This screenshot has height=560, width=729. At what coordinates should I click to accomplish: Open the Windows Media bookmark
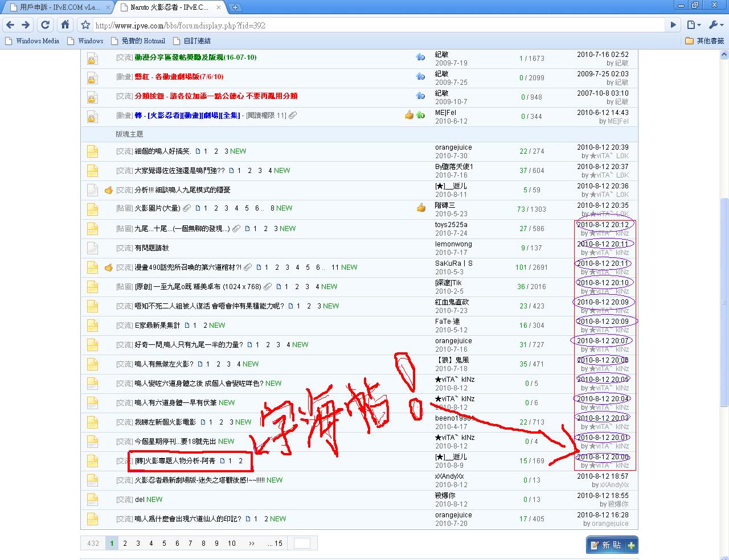click(x=32, y=41)
